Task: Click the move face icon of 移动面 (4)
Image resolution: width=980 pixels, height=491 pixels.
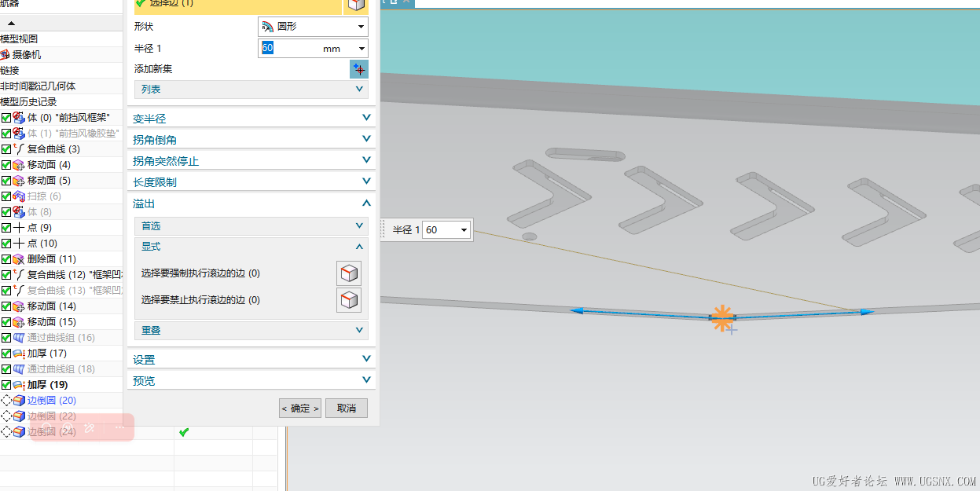Action: pyautogui.click(x=20, y=165)
